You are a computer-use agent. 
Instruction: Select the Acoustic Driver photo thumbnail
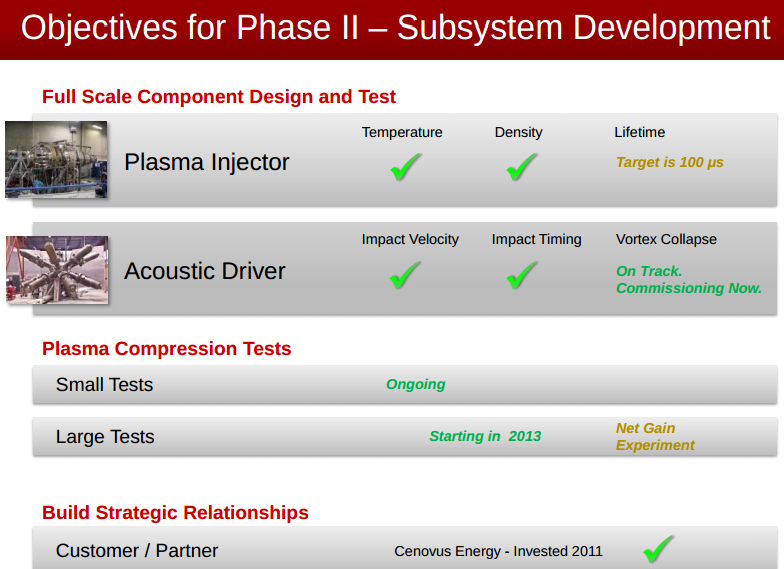pyautogui.click(x=57, y=269)
